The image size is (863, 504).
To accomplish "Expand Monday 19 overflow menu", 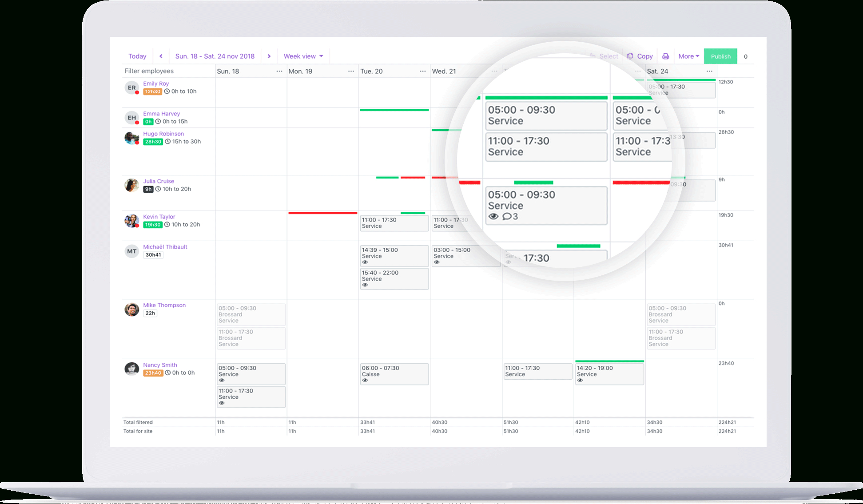I will pos(349,71).
